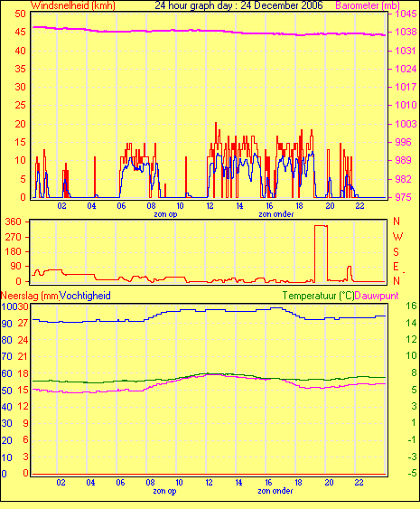
Task: Select the 24 rainfall axis value
Action: click(x=23, y=340)
